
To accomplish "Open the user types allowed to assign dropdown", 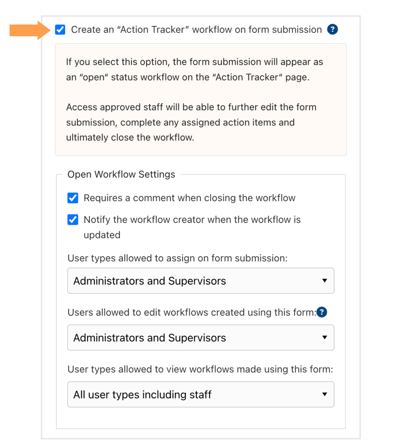I will point(201,281).
